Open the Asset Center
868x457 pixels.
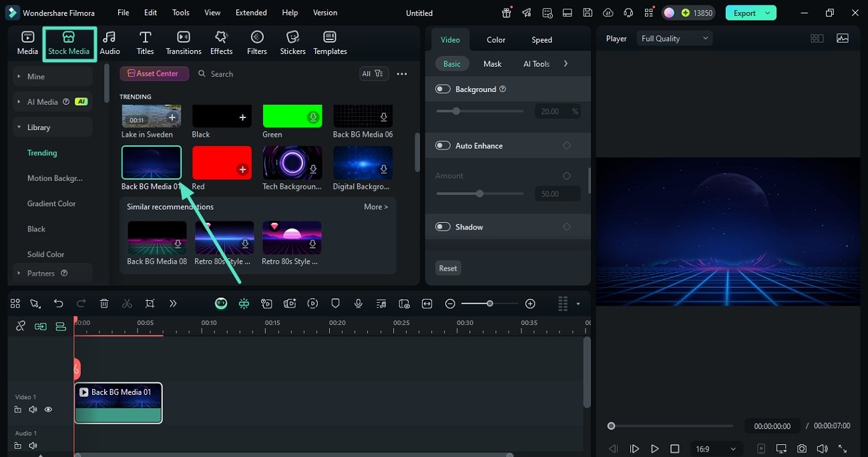[154, 73]
